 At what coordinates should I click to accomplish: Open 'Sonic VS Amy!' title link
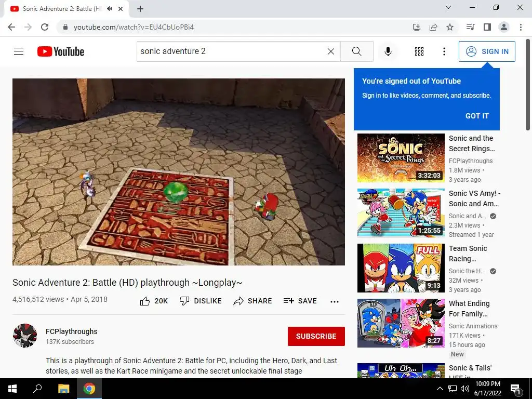coord(474,198)
